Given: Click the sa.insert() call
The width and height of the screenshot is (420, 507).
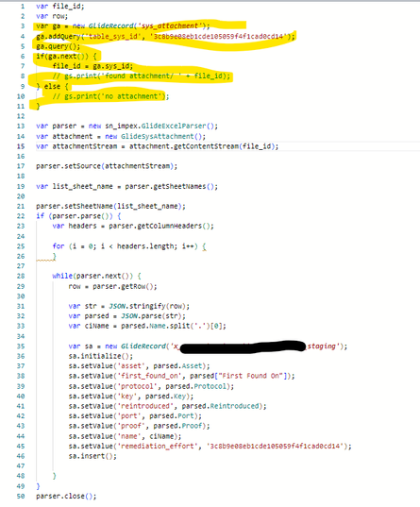Looking at the screenshot, I should (x=92, y=456).
